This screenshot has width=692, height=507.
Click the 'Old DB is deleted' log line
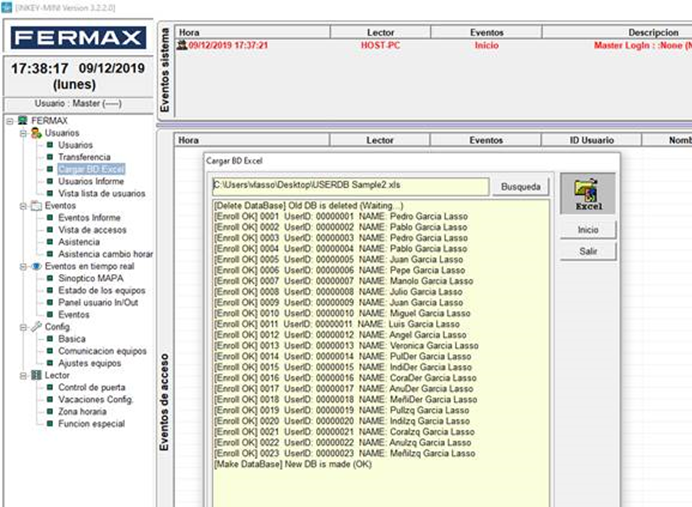pyautogui.click(x=308, y=206)
